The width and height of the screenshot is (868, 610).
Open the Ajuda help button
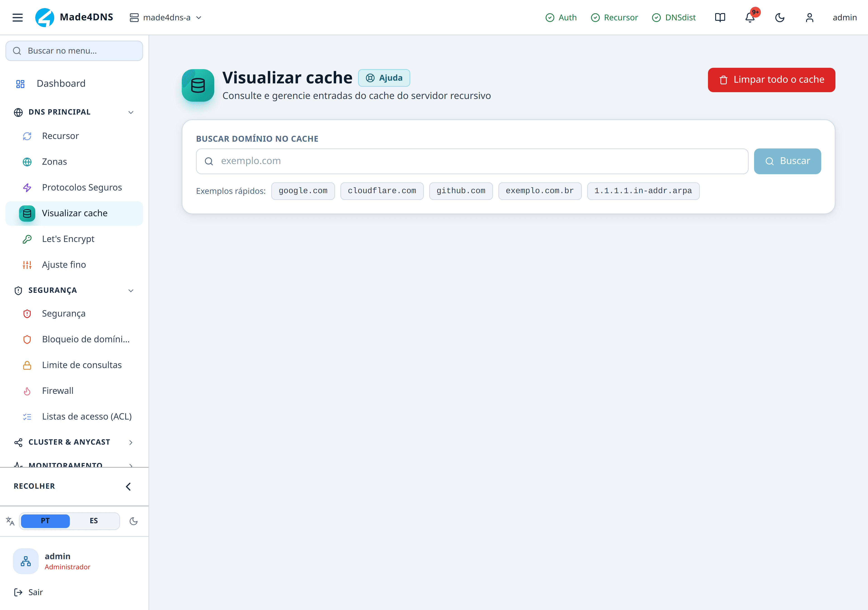384,78
